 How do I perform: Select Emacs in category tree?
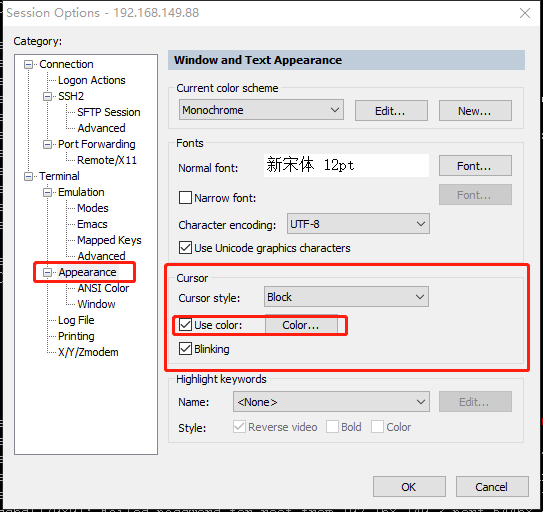[x=92, y=224]
